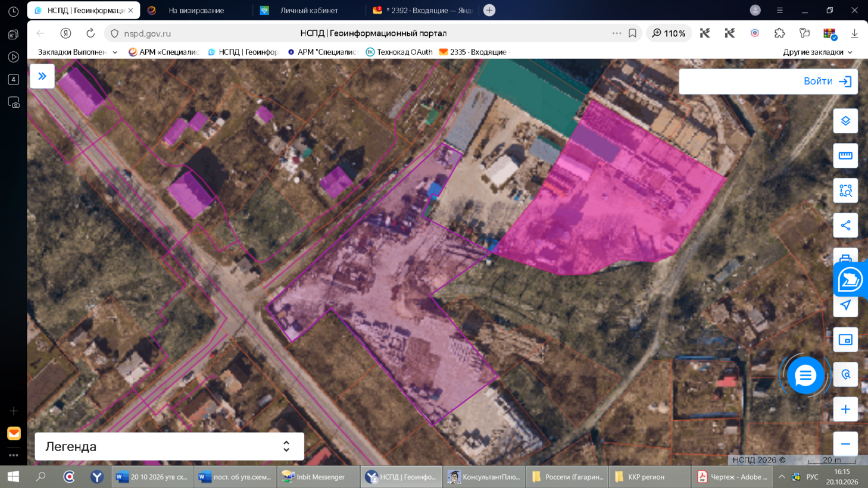Activate the area identify search tool

pyautogui.click(x=845, y=190)
